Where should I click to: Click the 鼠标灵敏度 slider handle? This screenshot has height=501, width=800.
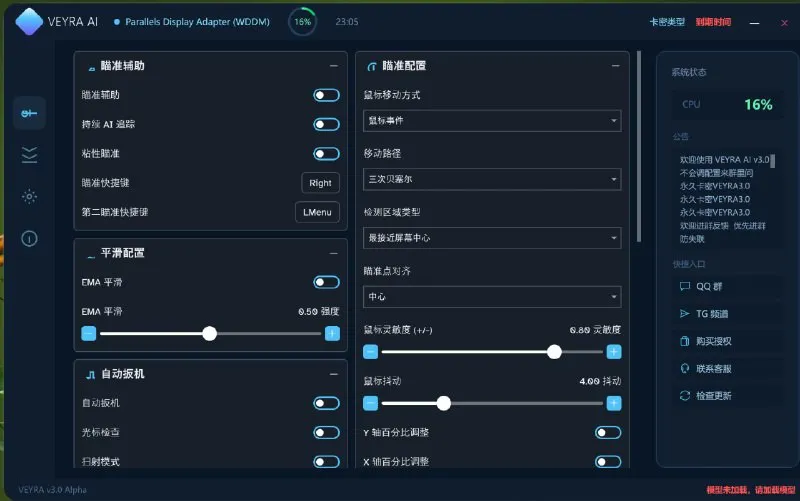pos(554,352)
